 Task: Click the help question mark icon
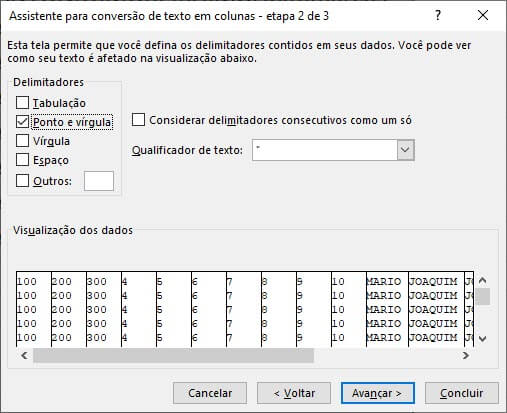click(x=438, y=15)
